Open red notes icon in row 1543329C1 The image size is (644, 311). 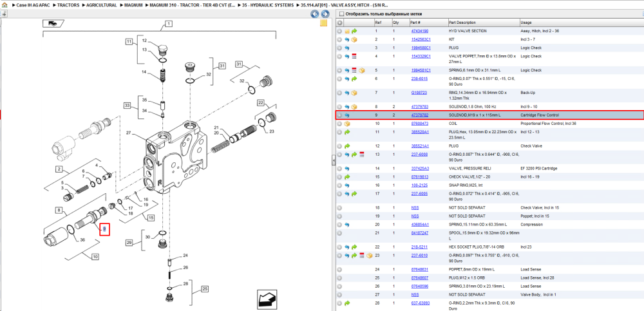[354, 56]
